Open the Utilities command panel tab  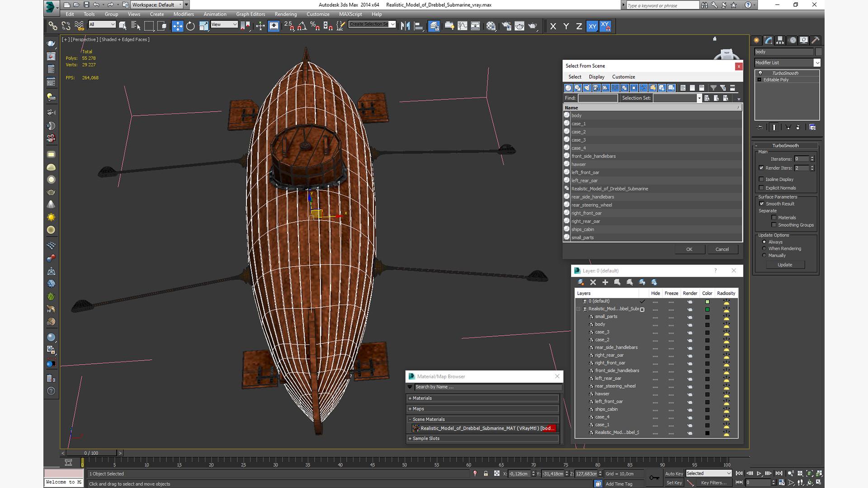coord(815,40)
